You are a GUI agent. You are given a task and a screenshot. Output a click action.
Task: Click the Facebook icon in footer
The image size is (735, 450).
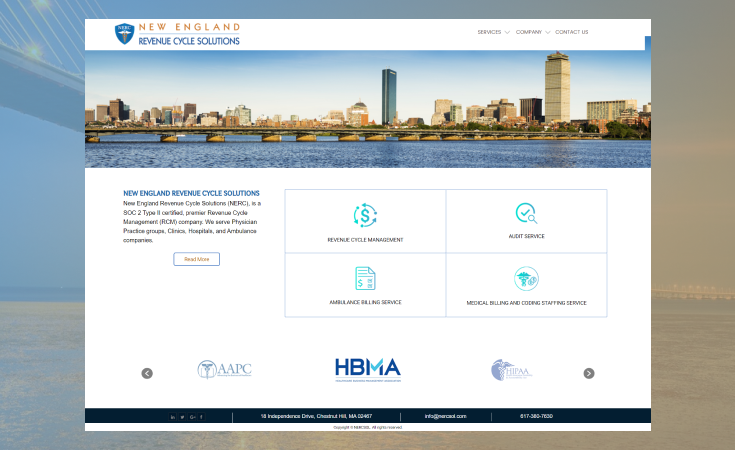pyautogui.click(x=201, y=416)
